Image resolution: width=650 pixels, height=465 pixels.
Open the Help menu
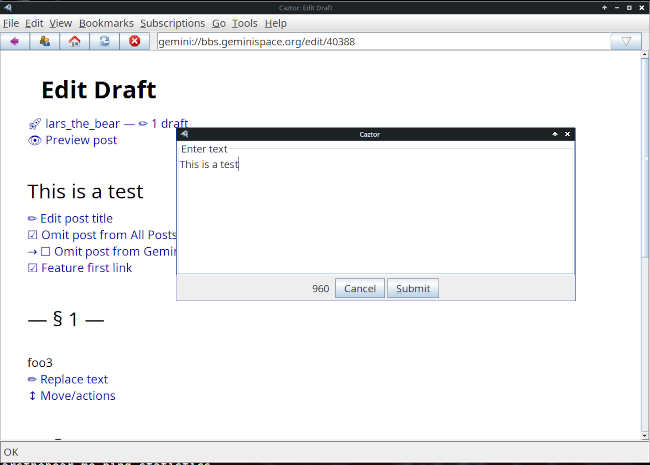point(276,23)
